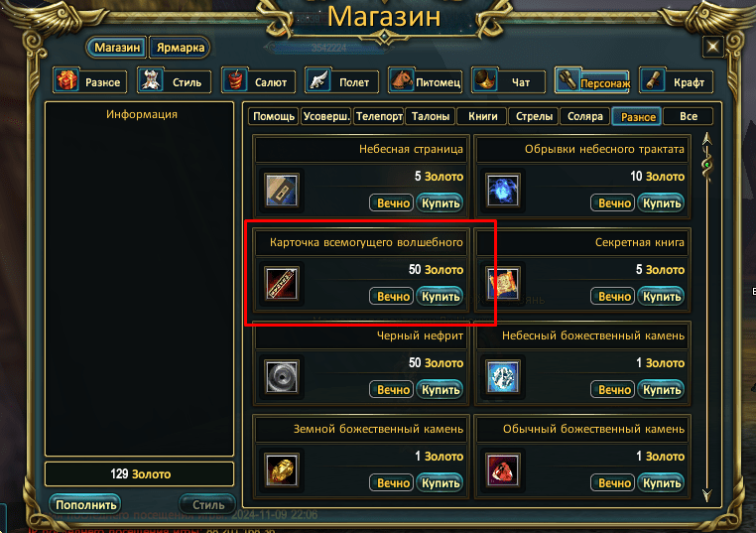
Task: Open the Питомец horse category
Action: (425, 81)
